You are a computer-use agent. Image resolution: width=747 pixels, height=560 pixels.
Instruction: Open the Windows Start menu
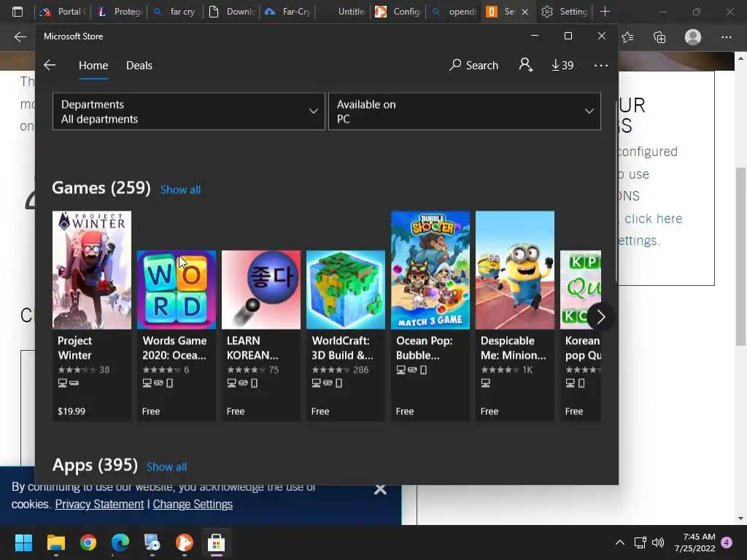click(23, 542)
